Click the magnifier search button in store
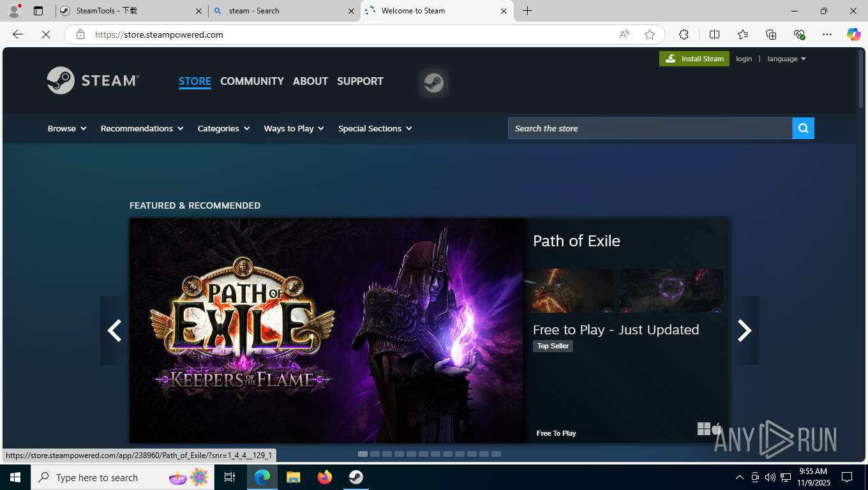This screenshot has width=868, height=490. 804,128
